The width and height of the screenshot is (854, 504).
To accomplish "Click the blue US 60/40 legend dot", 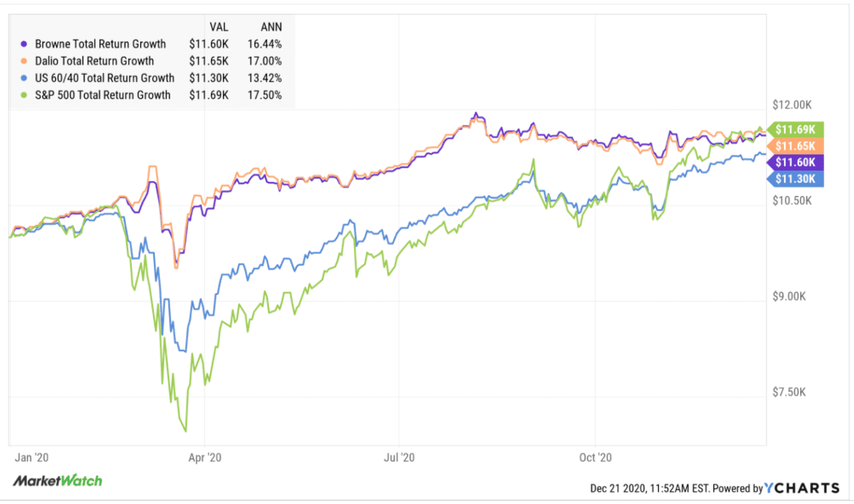I will click(x=24, y=78).
